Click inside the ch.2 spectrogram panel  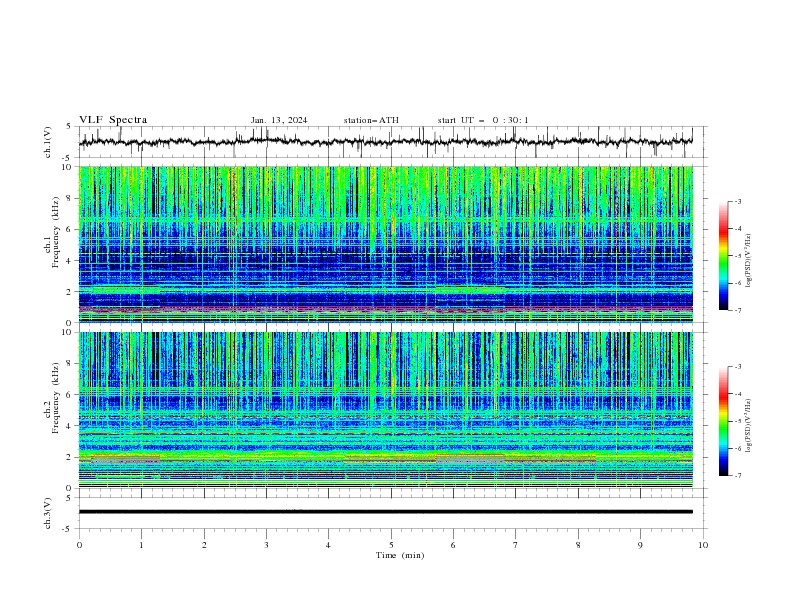386,410
